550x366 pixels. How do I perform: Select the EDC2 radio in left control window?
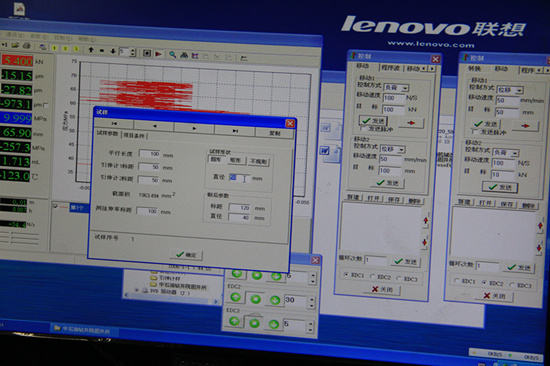pos(373,277)
